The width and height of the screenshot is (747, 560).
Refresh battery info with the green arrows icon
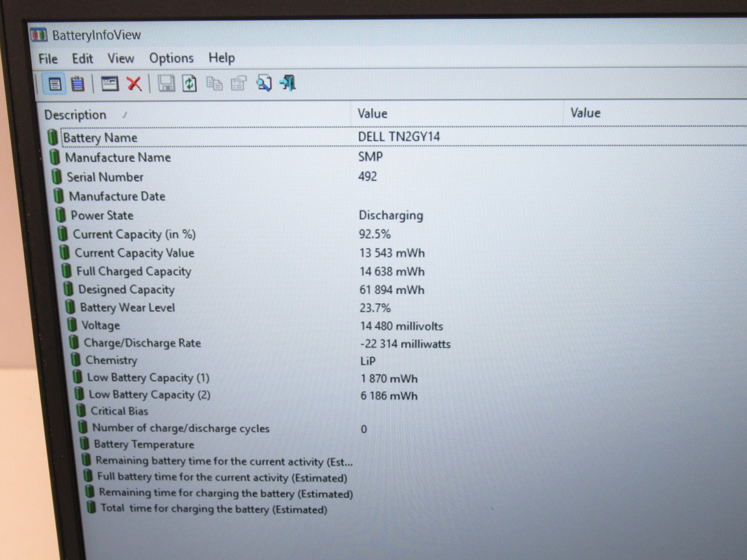(190, 83)
